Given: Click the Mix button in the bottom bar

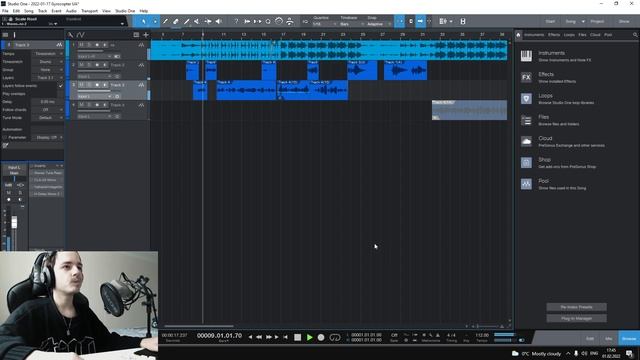Looking at the screenshot, I should tap(609, 339).
